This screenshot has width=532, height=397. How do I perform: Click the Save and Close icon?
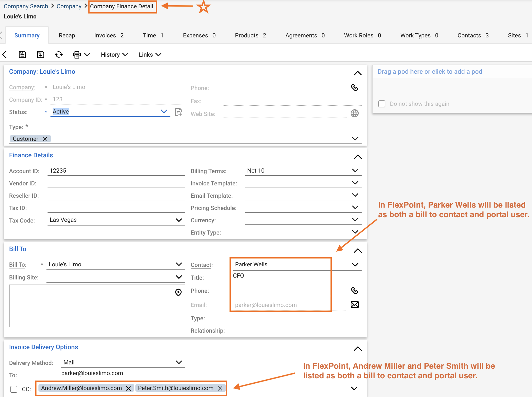40,55
